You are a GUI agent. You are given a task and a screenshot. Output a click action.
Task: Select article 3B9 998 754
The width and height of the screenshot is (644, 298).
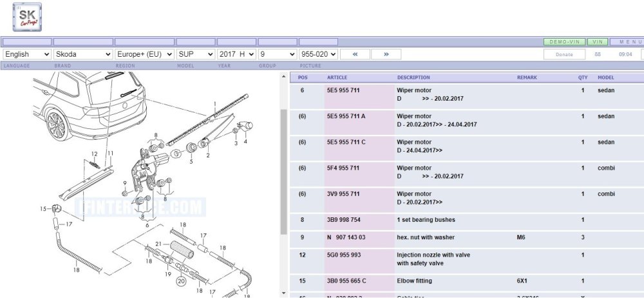coord(344,220)
